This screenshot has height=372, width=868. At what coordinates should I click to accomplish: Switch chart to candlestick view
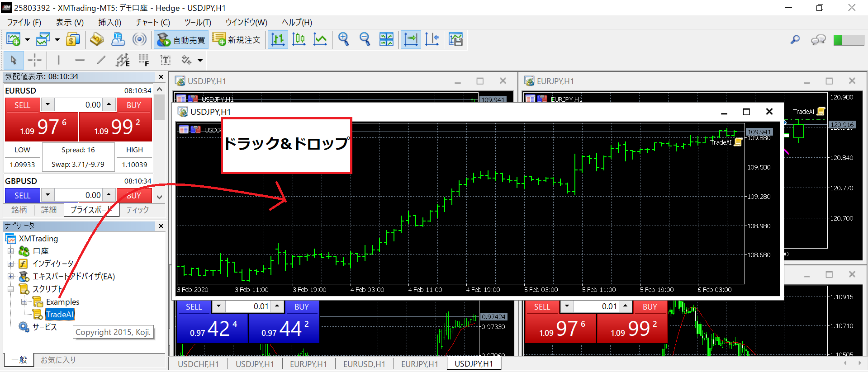(x=299, y=40)
